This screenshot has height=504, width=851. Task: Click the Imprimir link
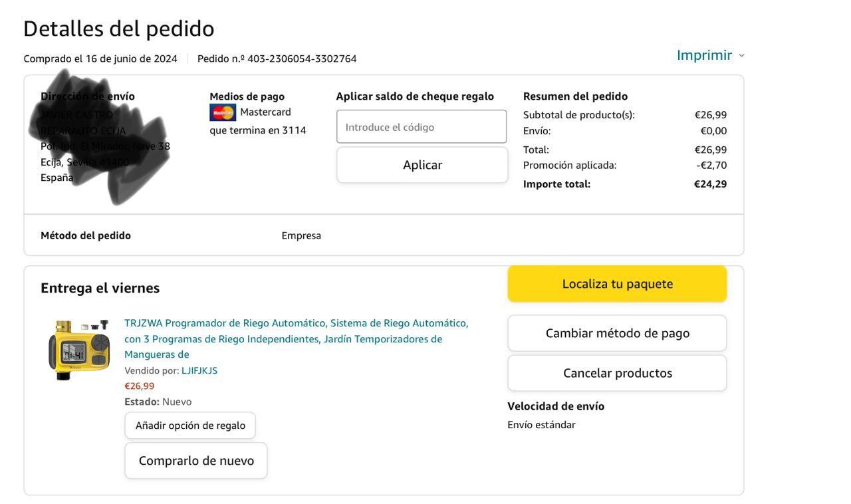(x=704, y=55)
